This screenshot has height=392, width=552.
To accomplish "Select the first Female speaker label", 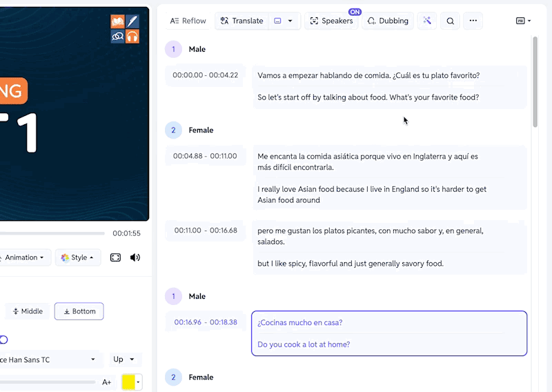I will 201,130.
